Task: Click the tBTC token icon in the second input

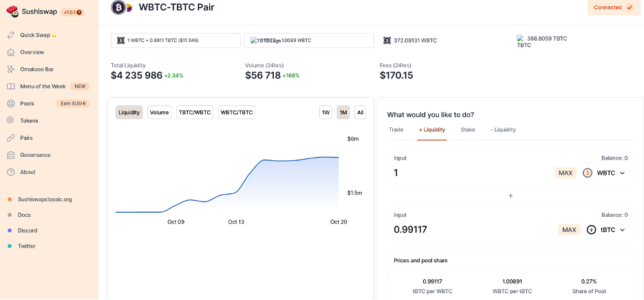Action: pos(591,230)
